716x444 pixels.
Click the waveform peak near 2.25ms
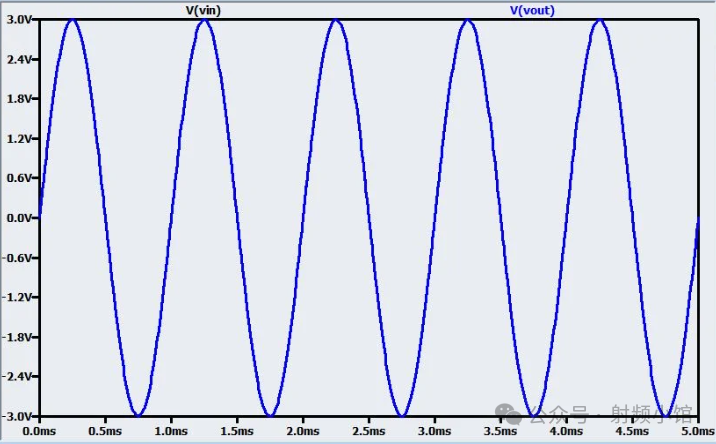[336, 20]
